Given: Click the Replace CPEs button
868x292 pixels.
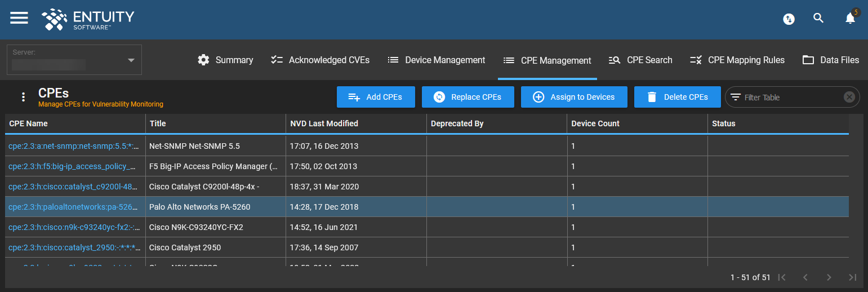Looking at the screenshot, I should coord(468,97).
